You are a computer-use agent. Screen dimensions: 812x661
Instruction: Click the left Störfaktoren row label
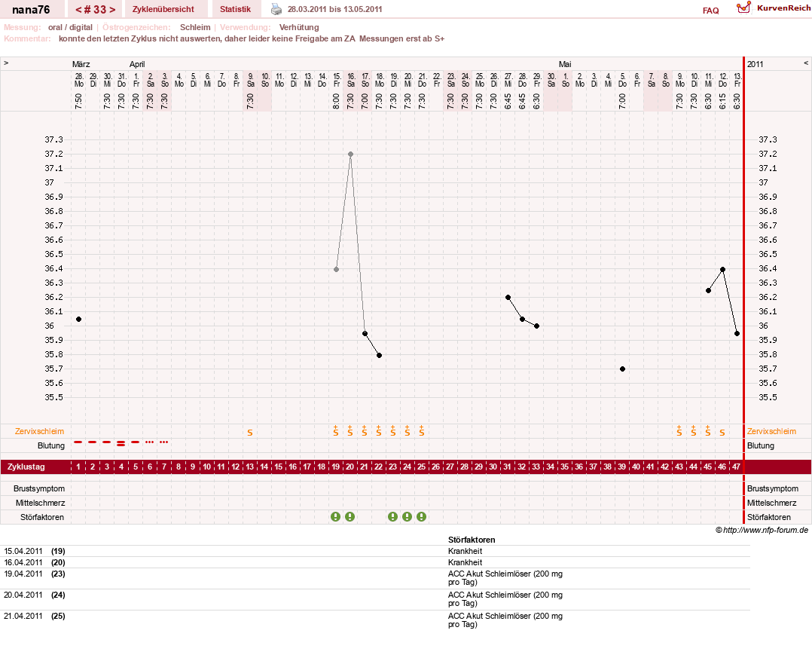[42, 517]
